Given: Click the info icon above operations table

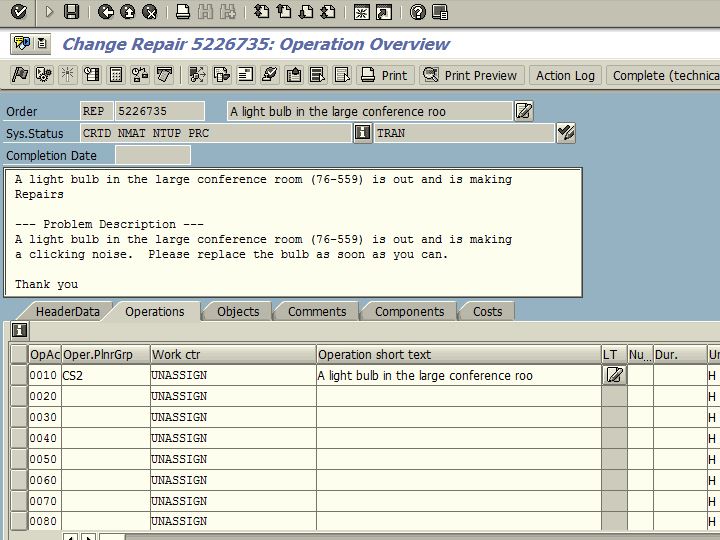Looking at the screenshot, I should (x=19, y=330).
